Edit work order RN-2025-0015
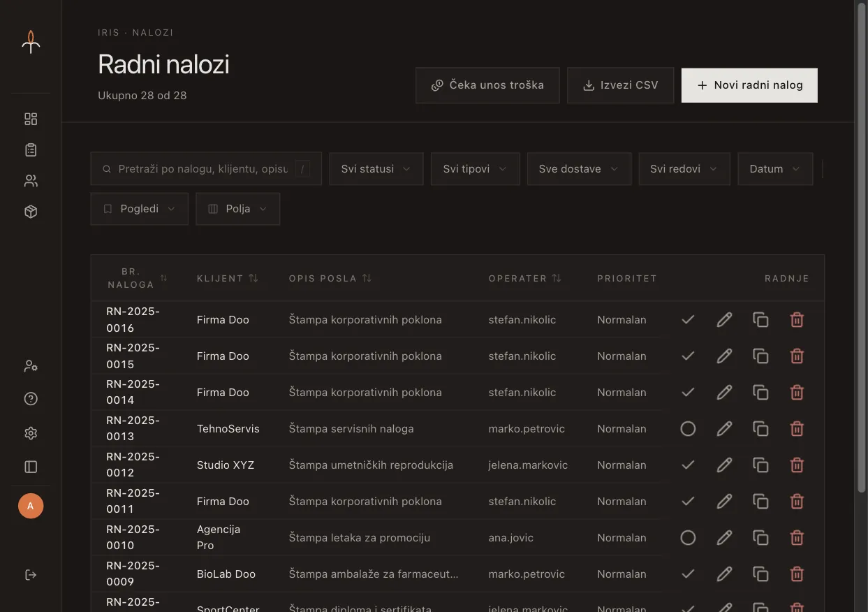868x612 pixels. tap(724, 356)
